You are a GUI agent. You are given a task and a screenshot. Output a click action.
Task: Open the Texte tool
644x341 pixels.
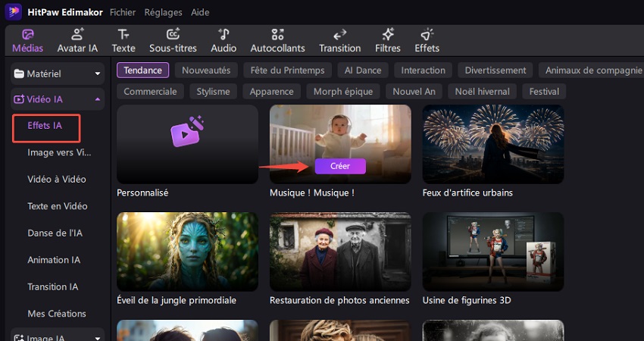123,41
